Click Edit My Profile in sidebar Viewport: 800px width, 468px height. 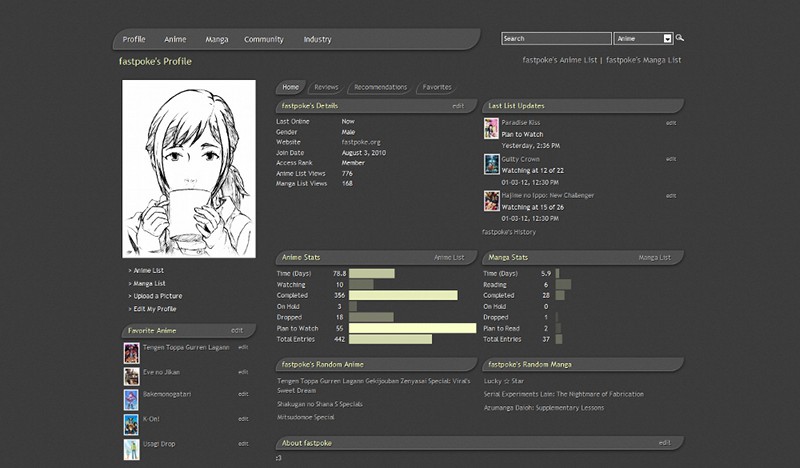click(155, 309)
